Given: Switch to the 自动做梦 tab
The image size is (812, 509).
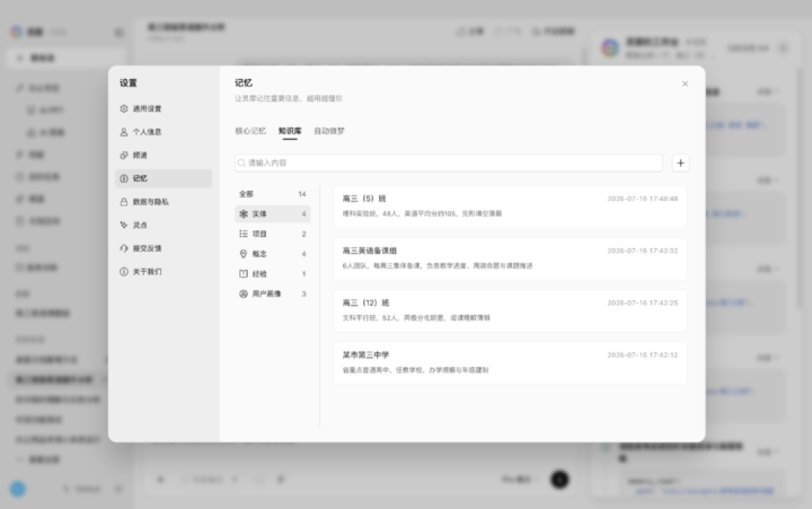Looking at the screenshot, I should (329, 131).
